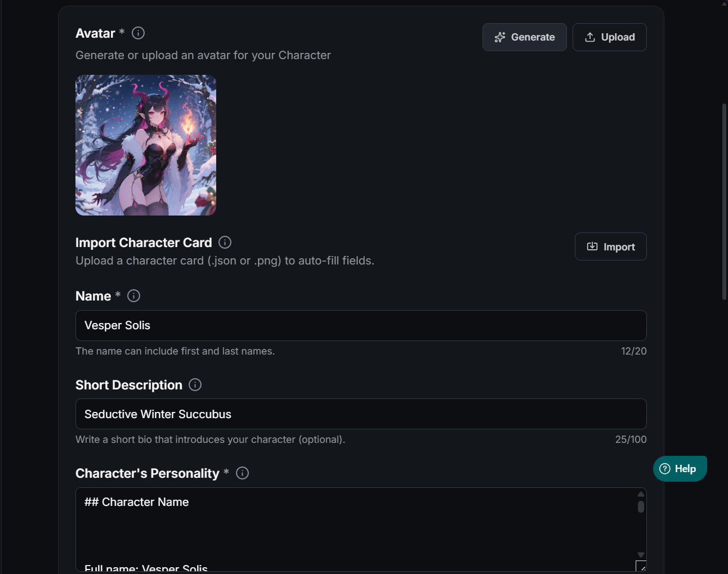Image resolution: width=728 pixels, height=574 pixels.
Task: Click the sparkle icon in Generate button
Action: pyautogui.click(x=500, y=37)
